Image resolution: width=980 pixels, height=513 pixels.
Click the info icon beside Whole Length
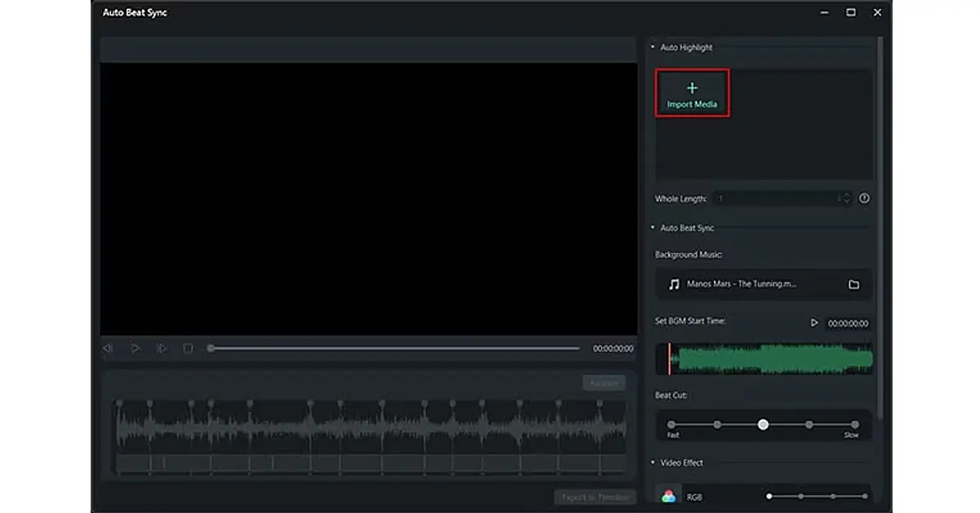click(864, 199)
